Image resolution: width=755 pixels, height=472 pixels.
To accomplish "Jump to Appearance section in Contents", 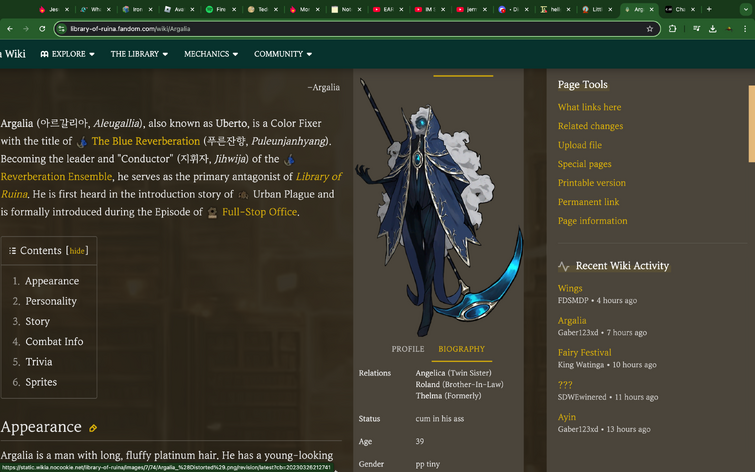I will 52,281.
